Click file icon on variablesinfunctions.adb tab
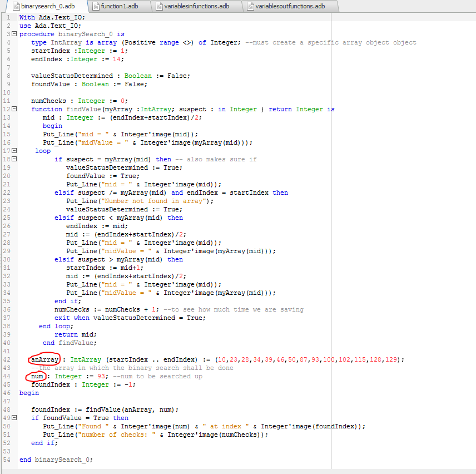 click(159, 6)
